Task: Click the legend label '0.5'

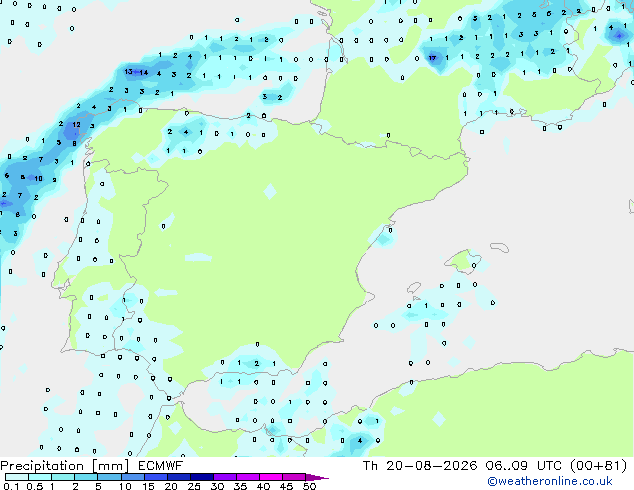Action: 34,486
